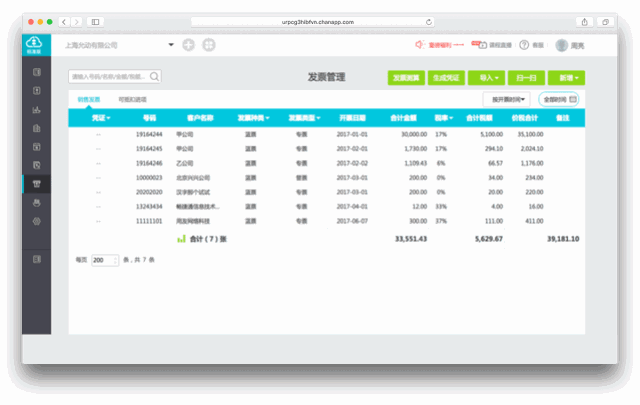Click the green 生成凭证 button
Screen dimensions: 640x405
[445, 76]
